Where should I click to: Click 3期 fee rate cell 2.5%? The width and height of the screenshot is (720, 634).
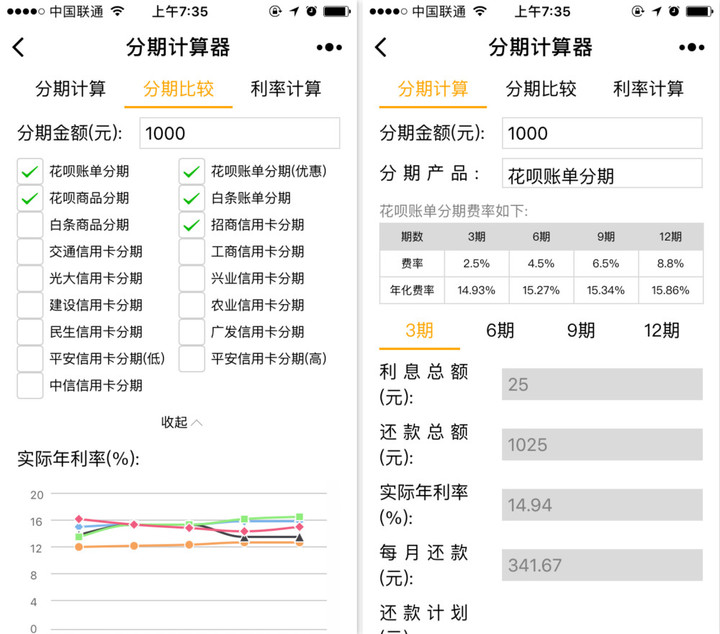pos(477,264)
